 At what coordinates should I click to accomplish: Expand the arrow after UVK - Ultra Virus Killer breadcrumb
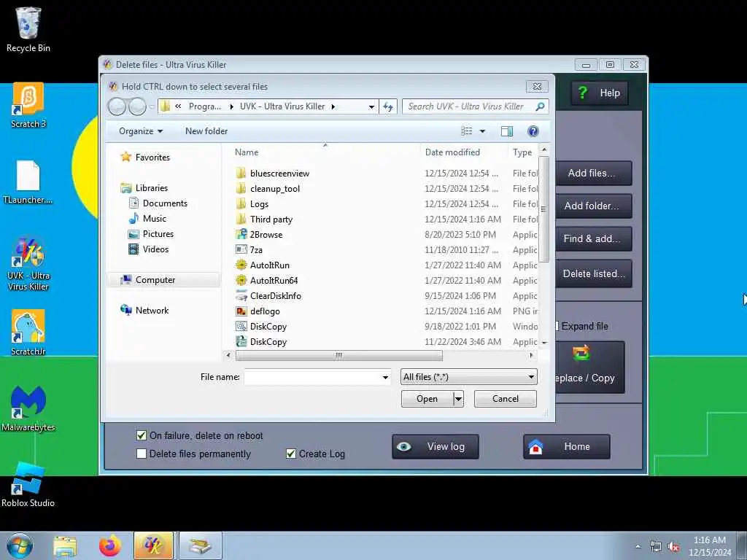[x=333, y=106]
